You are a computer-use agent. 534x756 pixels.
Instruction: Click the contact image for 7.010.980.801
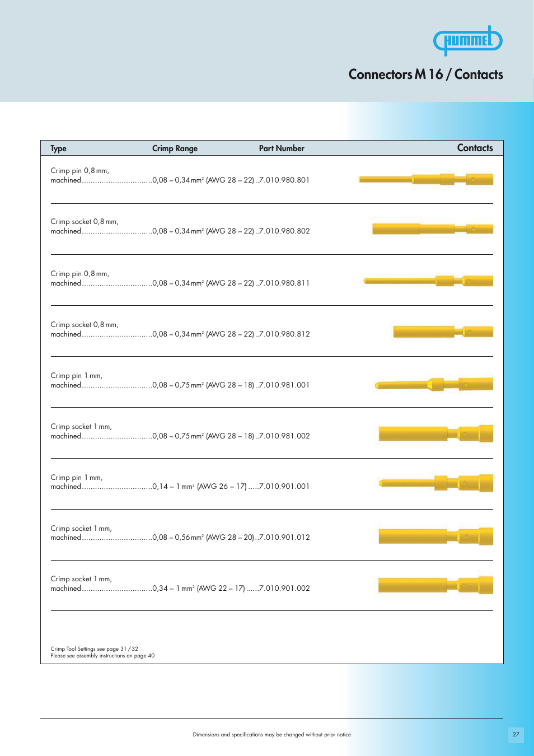point(426,179)
